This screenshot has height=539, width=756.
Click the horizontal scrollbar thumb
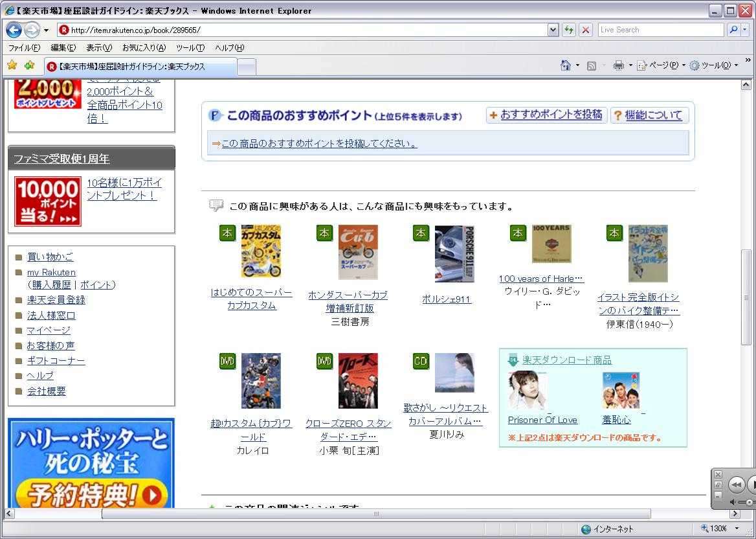click(x=376, y=514)
